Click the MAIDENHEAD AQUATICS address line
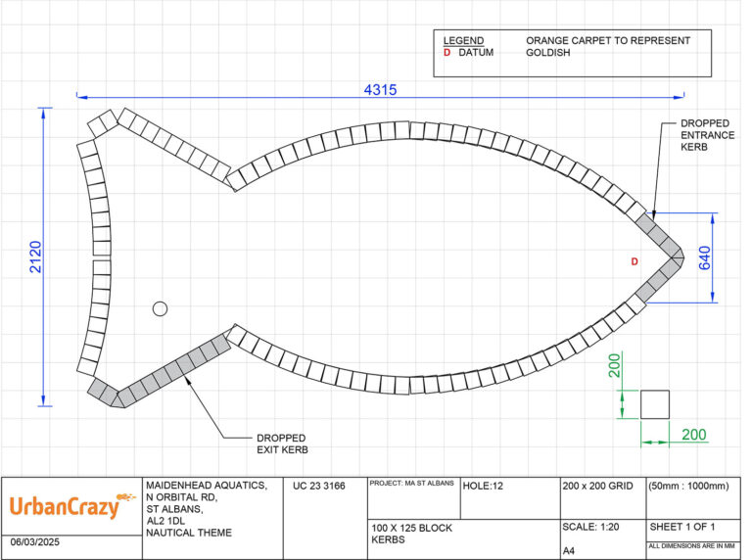Screen dimensions: 752x560 pyautogui.click(x=207, y=486)
